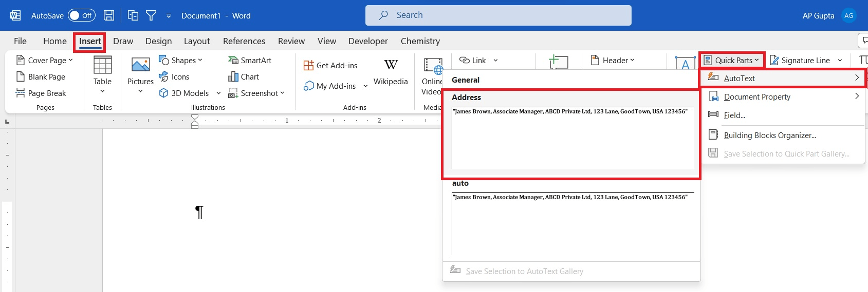
Task: Select Building Blocks Organizer menu entry
Action: (769, 135)
